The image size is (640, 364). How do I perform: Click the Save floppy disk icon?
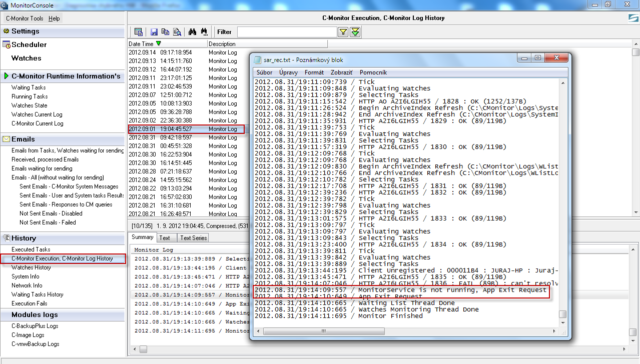pyautogui.click(x=154, y=32)
